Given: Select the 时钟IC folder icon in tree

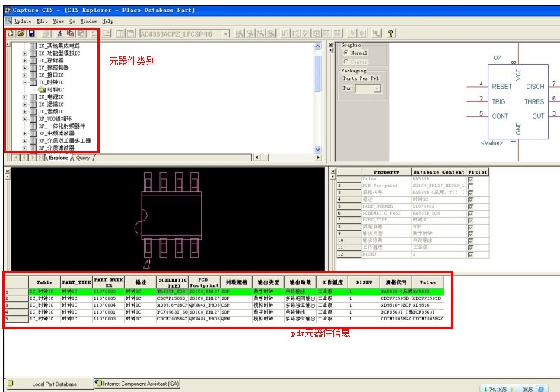Looking at the screenshot, I should click(x=43, y=90).
